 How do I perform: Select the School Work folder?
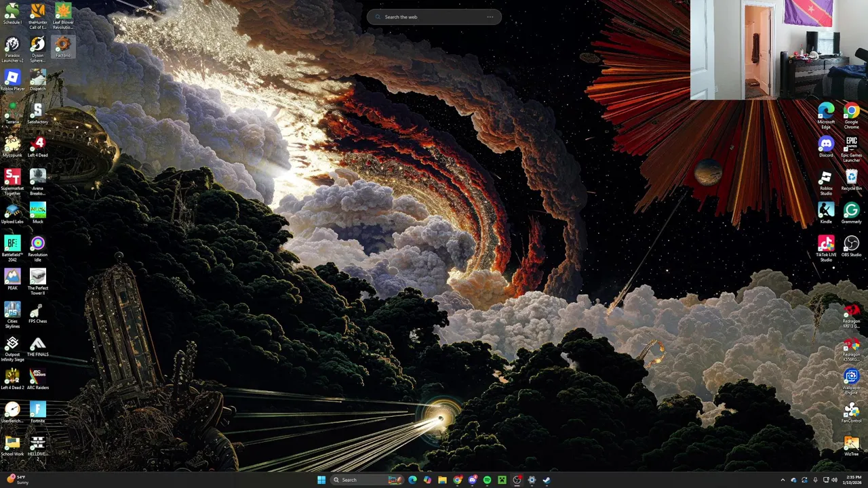coord(12,446)
